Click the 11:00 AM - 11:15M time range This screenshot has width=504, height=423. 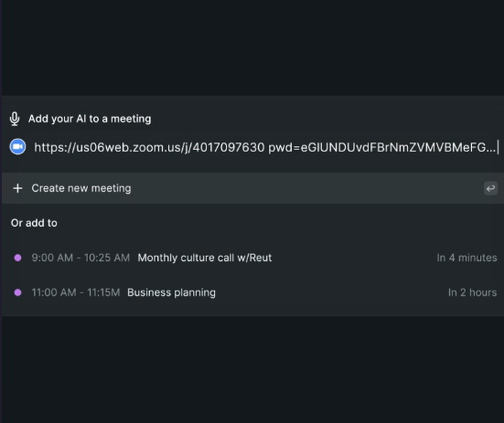(x=76, y=293)
